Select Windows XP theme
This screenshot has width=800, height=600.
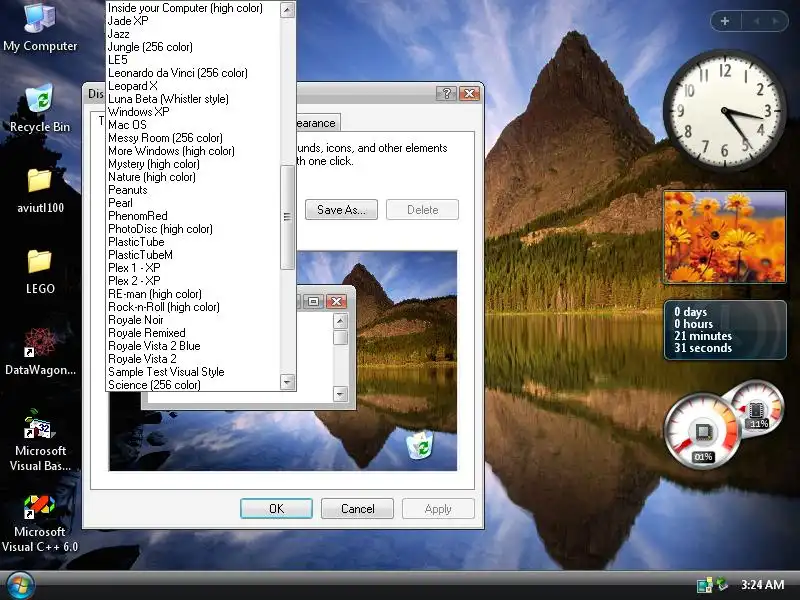pyautogui.click(x=193, y=112)
